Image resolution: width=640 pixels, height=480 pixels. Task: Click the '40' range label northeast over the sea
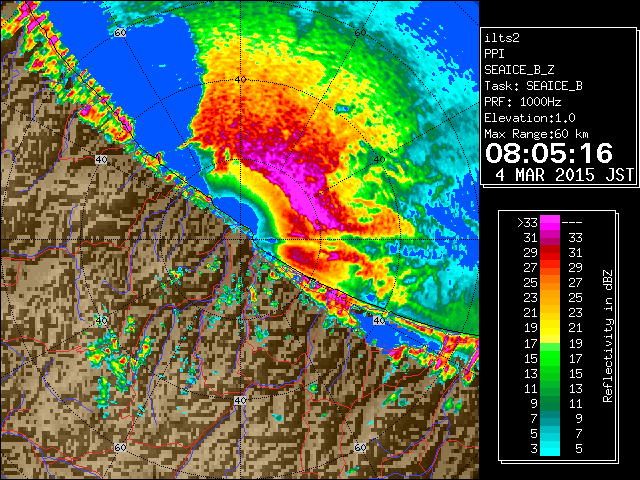379,160
